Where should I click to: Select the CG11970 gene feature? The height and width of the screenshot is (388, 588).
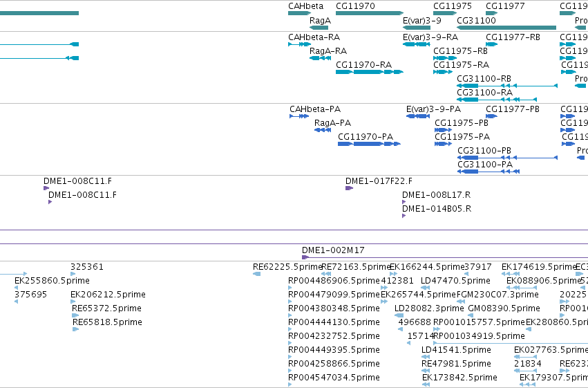pyautogui.click(x=370, y=13)
